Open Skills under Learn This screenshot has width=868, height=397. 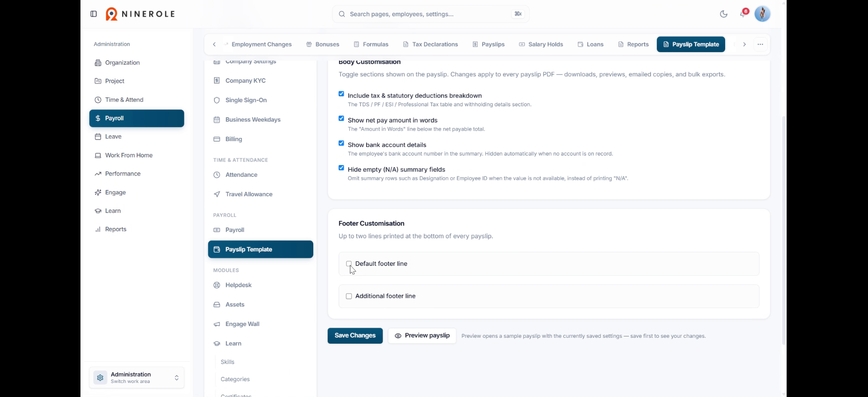click(x=227, y=362)
